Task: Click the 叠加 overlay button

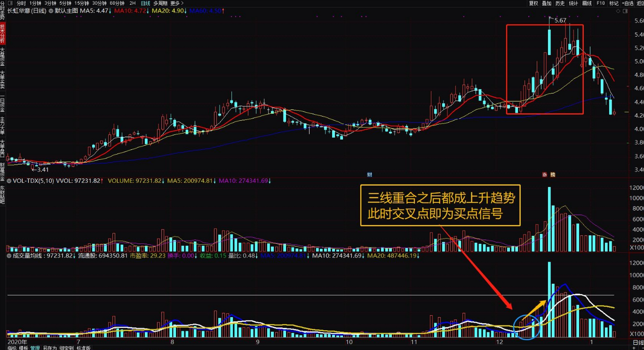Action: pos(547,3)
